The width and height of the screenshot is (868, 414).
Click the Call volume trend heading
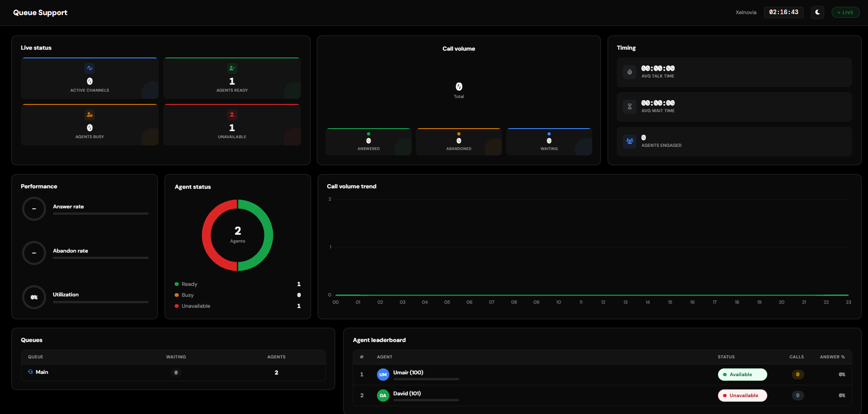pos(351,186)
